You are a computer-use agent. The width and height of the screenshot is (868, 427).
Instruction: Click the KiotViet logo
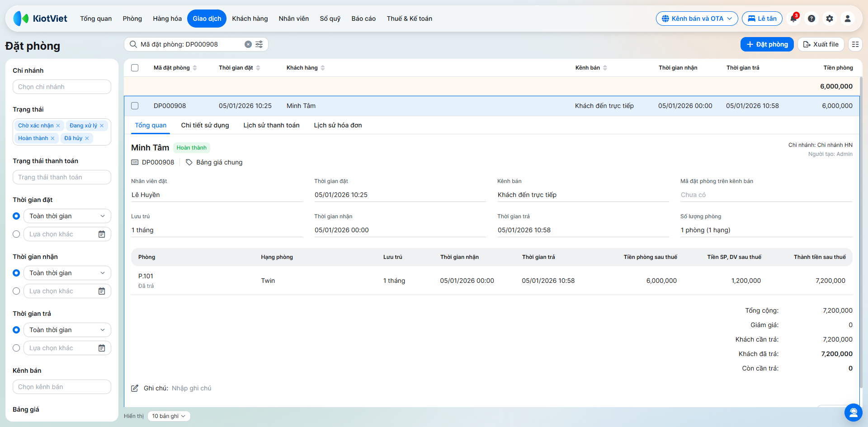(40, 19)
